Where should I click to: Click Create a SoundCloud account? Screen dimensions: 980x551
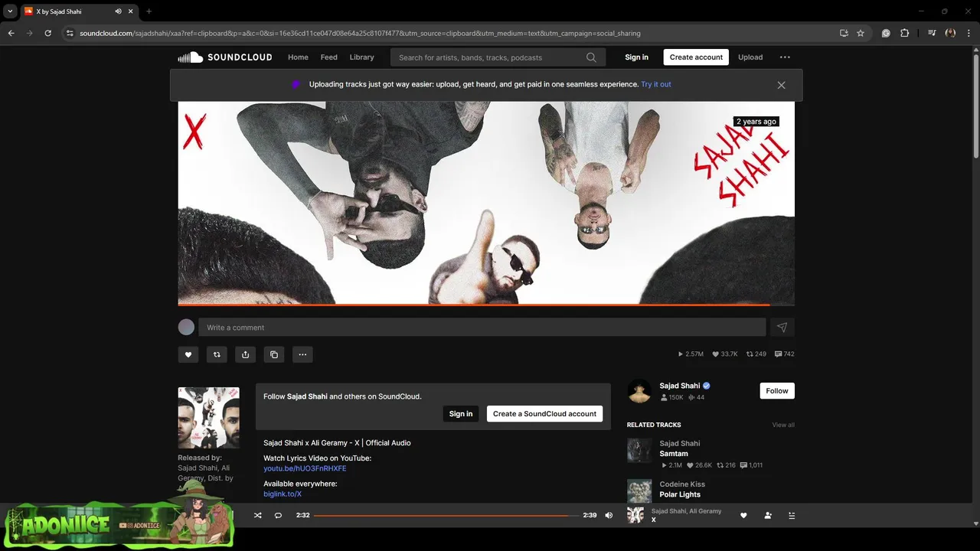[x=544, y=414]
